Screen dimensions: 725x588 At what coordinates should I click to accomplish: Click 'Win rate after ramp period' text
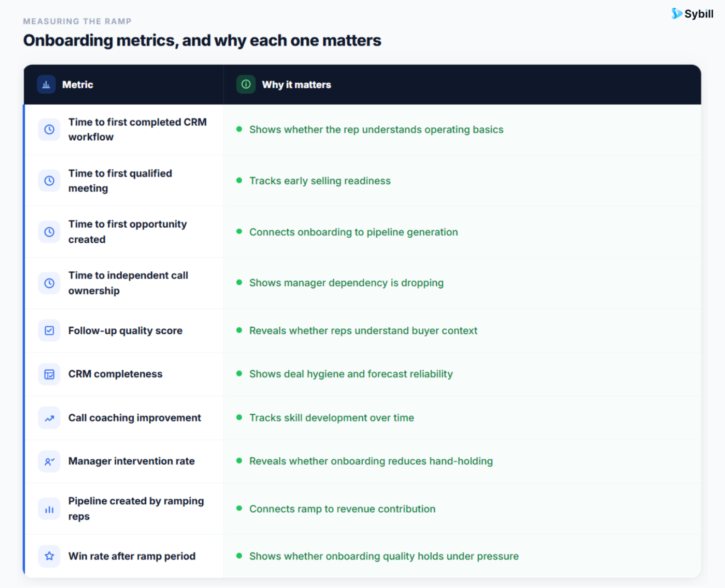(132, 556)
